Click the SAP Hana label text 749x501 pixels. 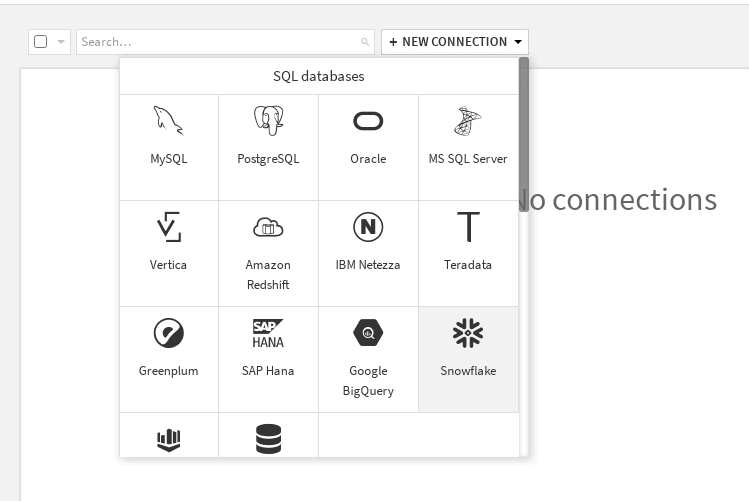click(268, 371)
